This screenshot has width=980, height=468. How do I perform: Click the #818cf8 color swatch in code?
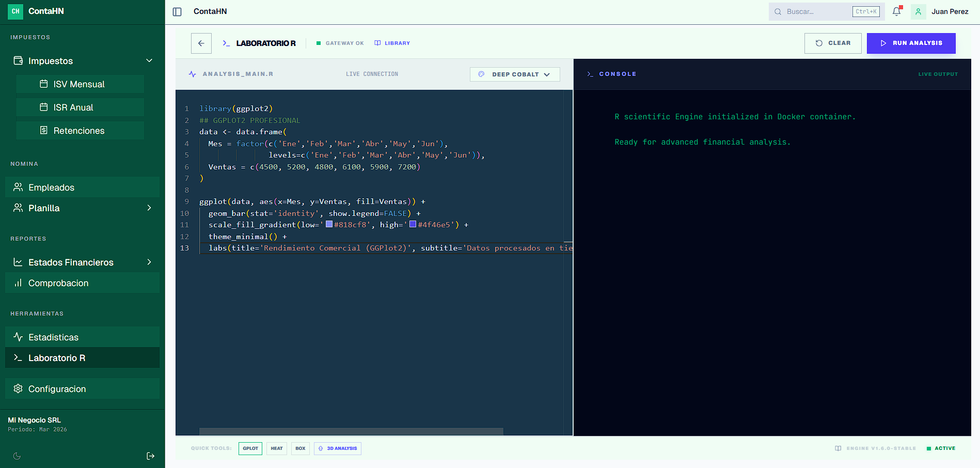point(329,224)
